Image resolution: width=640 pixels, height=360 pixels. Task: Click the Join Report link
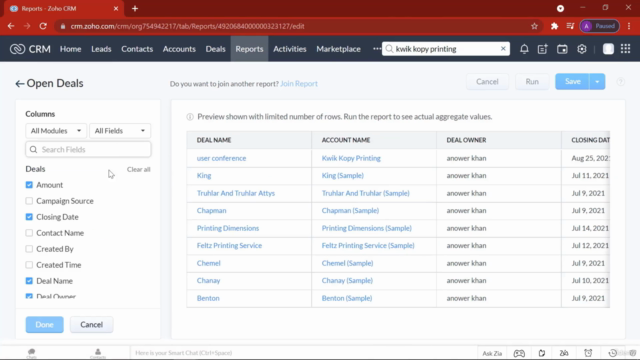299,84
